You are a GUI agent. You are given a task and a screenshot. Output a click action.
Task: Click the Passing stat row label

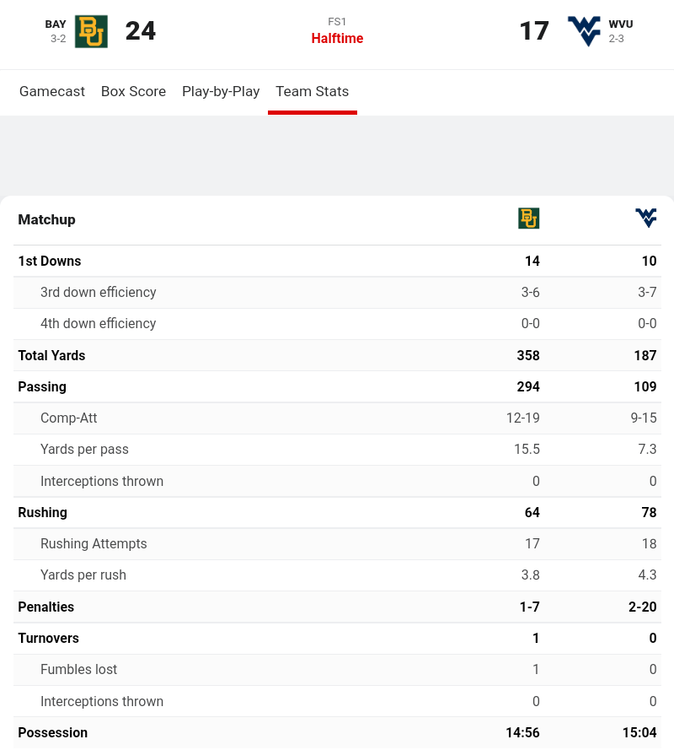42,387
